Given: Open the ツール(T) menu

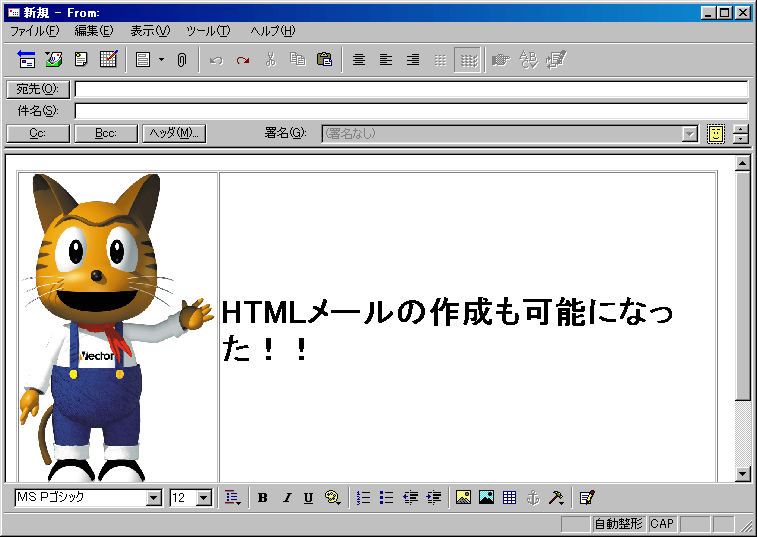Looking at the screenshot, I should [208, 31].
